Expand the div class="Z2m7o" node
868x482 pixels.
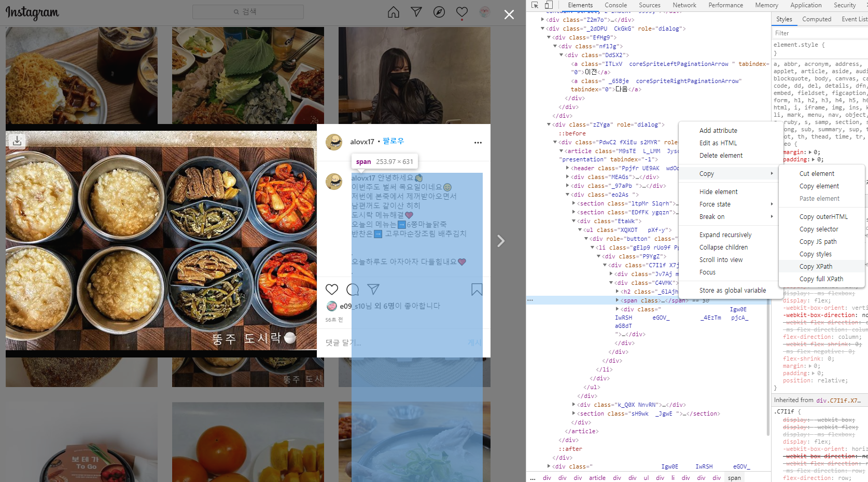tap(542, 20)
